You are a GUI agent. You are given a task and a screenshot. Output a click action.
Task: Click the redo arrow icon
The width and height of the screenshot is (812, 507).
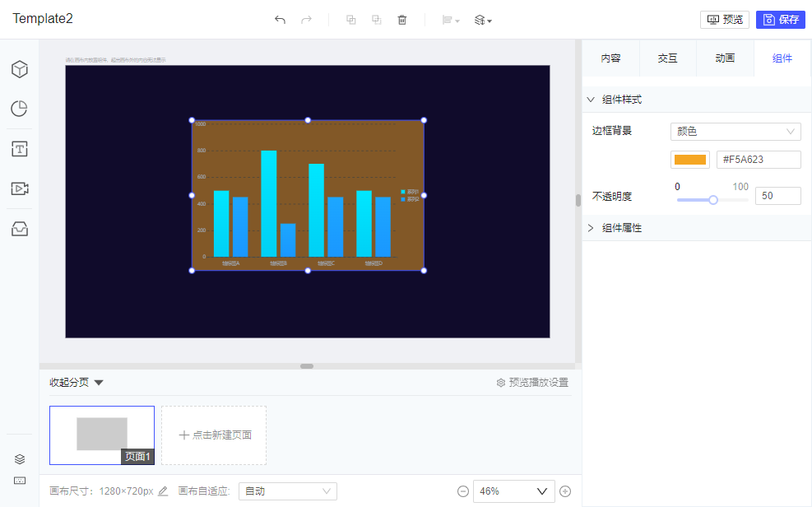coord(307,20)
